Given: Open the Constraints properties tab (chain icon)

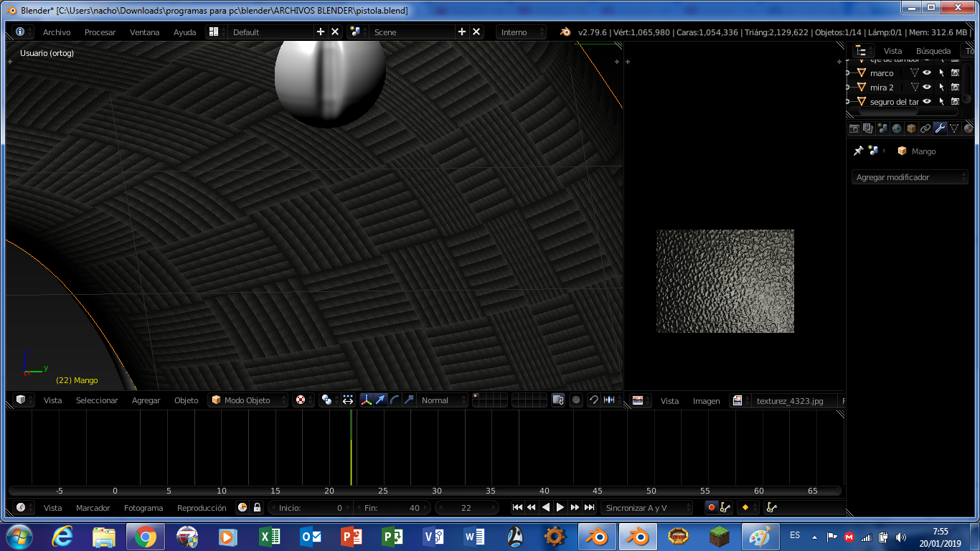Looking at the screenshot, I should (925, 128).
